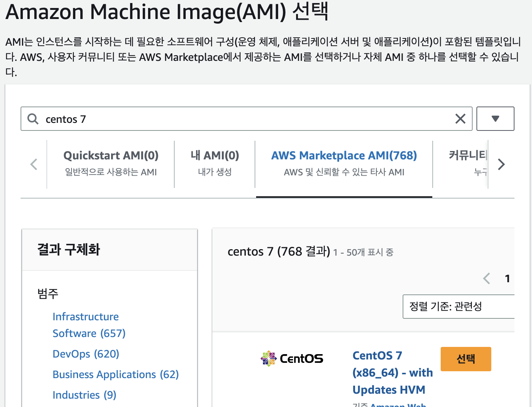Click the search magnifier icon
This screenshot has width=532, height=407.
pos(33,119)
